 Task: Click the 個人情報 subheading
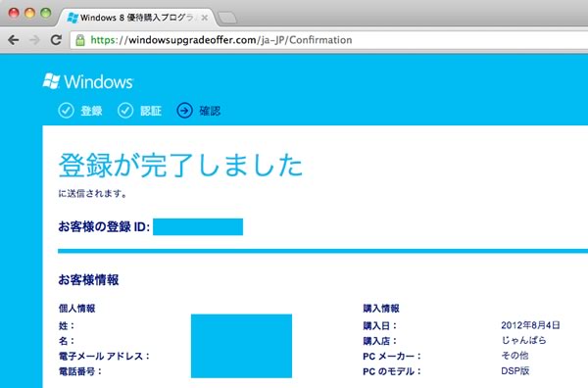(x=76, y=309)
